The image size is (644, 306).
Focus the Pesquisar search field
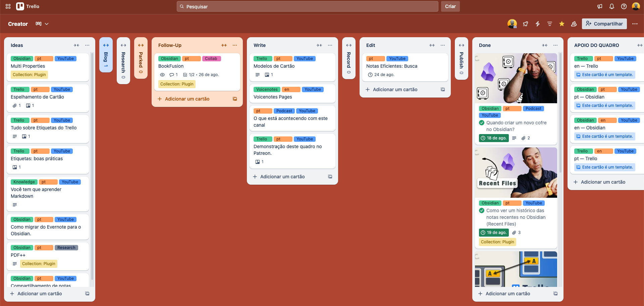pos(307,6)
